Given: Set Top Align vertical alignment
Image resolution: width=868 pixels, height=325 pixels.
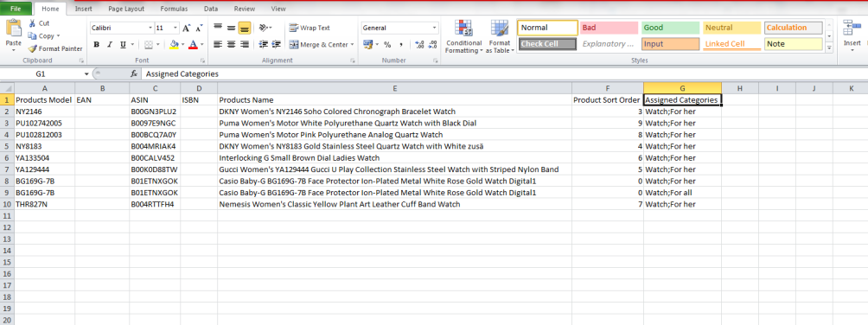Looking at the screenshot, I should click(x=218, y=27).
